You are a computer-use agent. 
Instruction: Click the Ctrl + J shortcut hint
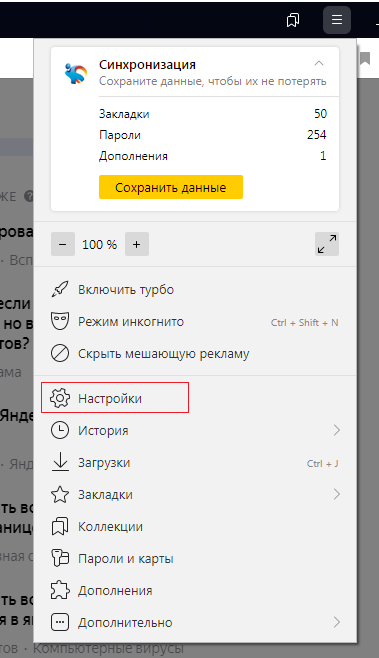(x=322, y=463)
